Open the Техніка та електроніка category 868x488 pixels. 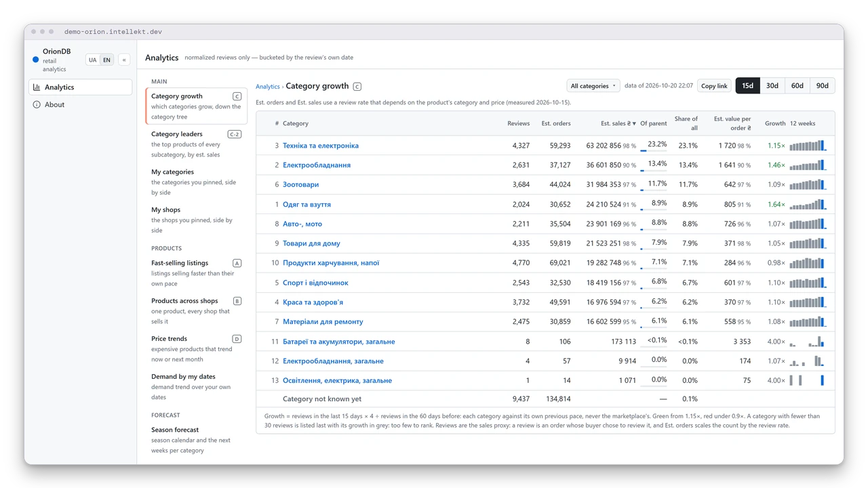click(321, 145)
